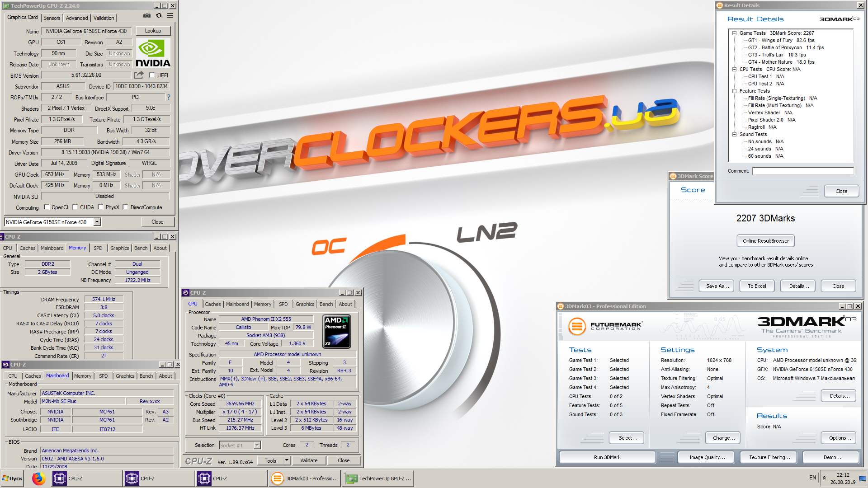Viewport: 868px width, 488px height.
Task: Click the first CPU-Z taskbar button
Action: point(86,478)
